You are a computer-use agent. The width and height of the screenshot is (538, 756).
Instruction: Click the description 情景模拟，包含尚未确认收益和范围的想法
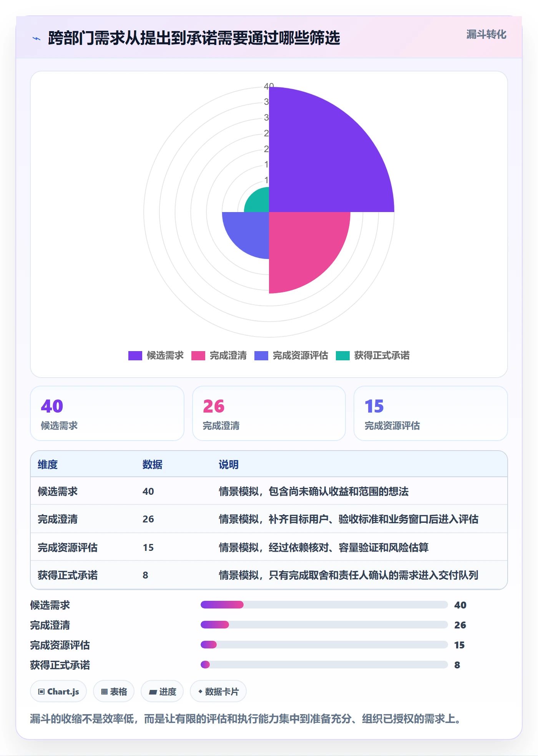[314, 491]
